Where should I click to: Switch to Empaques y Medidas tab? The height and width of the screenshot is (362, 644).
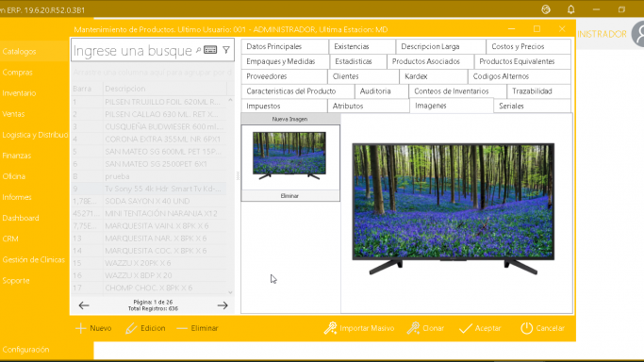[x=285, y=61]
